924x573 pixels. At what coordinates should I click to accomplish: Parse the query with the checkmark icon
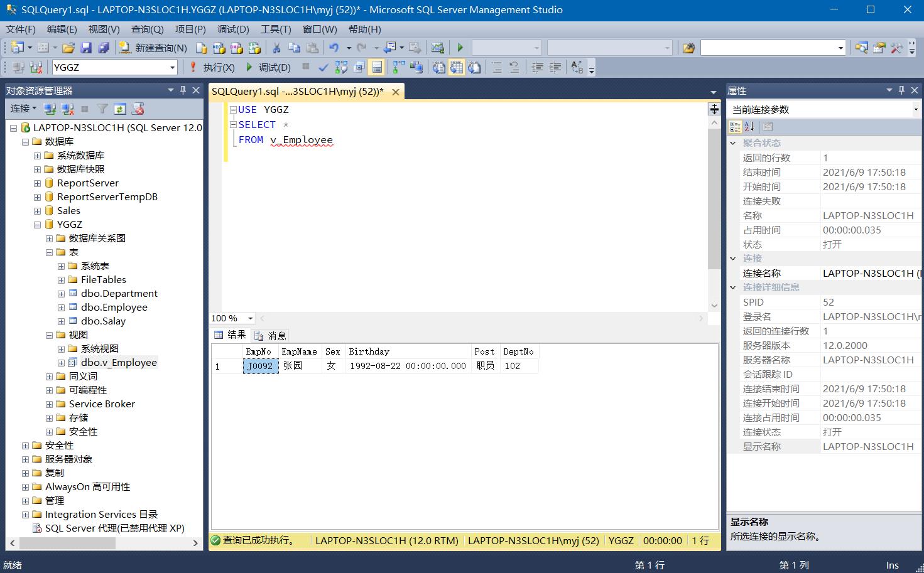323,67
